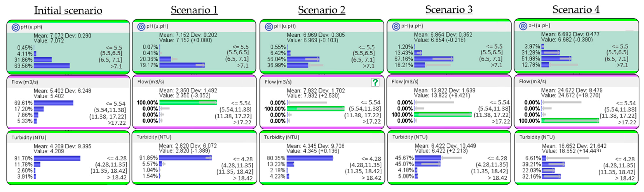Screen dimensions: 644x192
Task: Click the Scenario 2 heading
Action: pyautogui.click(x=321, y=10)
